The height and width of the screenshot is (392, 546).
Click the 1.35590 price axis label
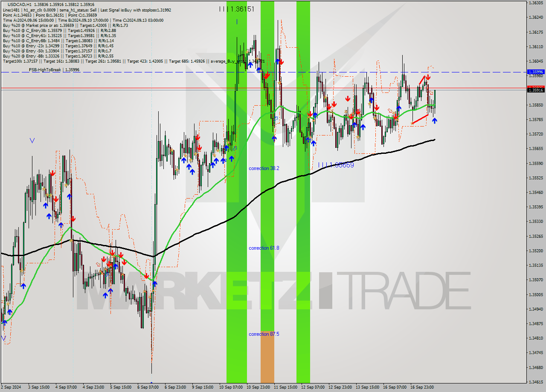pyautogui.click(x=536, y=163)
